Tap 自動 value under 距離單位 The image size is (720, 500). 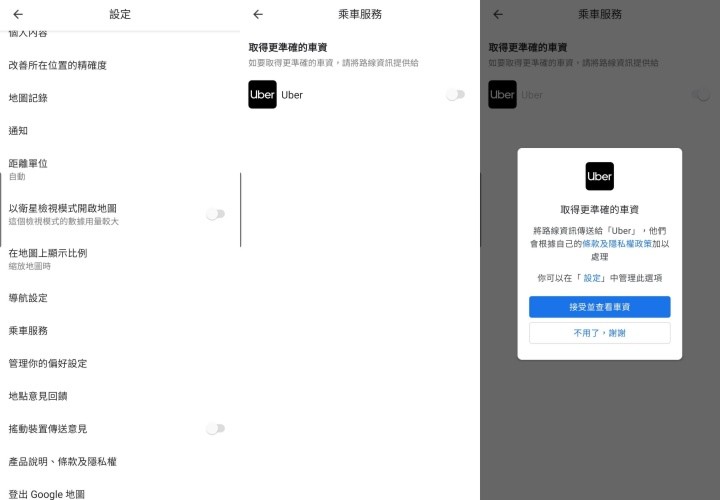tap(17, 177)
